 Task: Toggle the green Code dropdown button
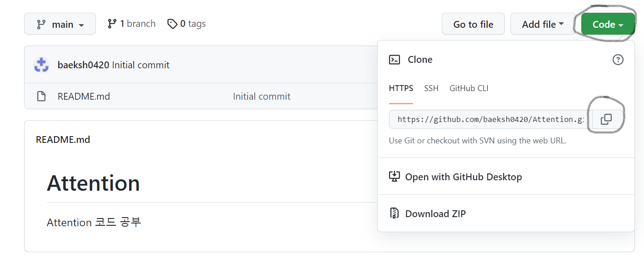(608, 24)
